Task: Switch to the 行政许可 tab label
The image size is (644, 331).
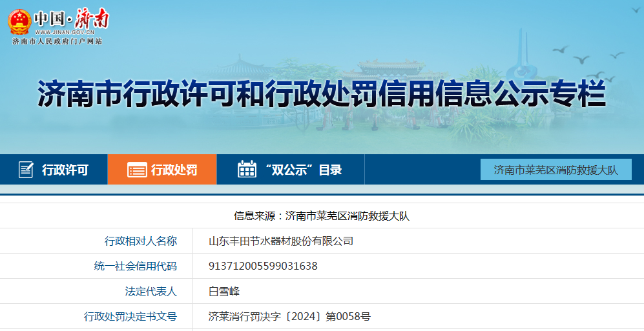Action: click(65, 170)
